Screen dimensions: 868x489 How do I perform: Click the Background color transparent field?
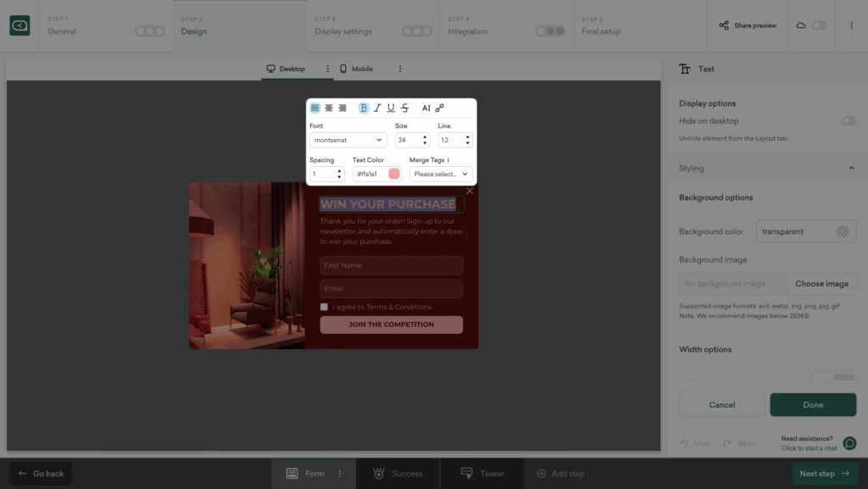tap(806, 231)
